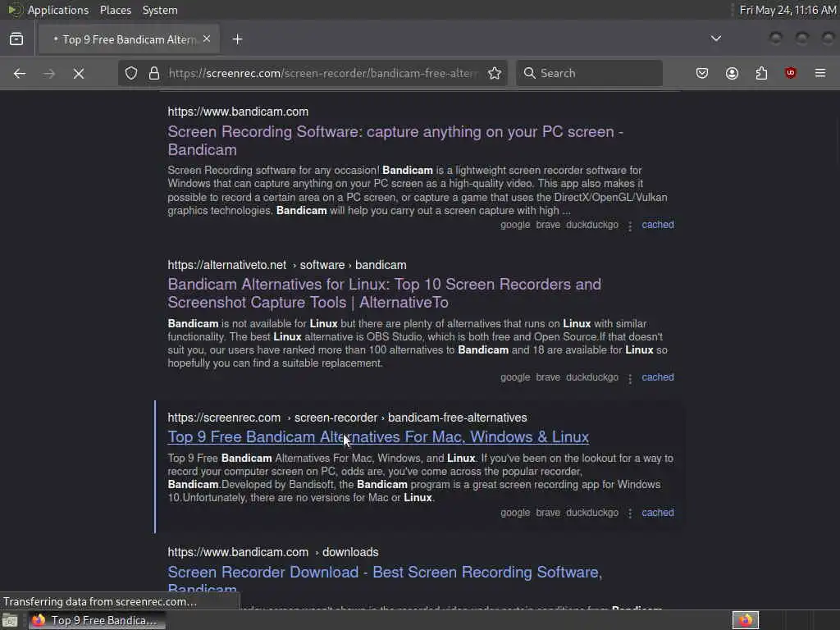Open the extensions puzzle icon
This screenshot has width=840, height=630.
pos(761,73)
